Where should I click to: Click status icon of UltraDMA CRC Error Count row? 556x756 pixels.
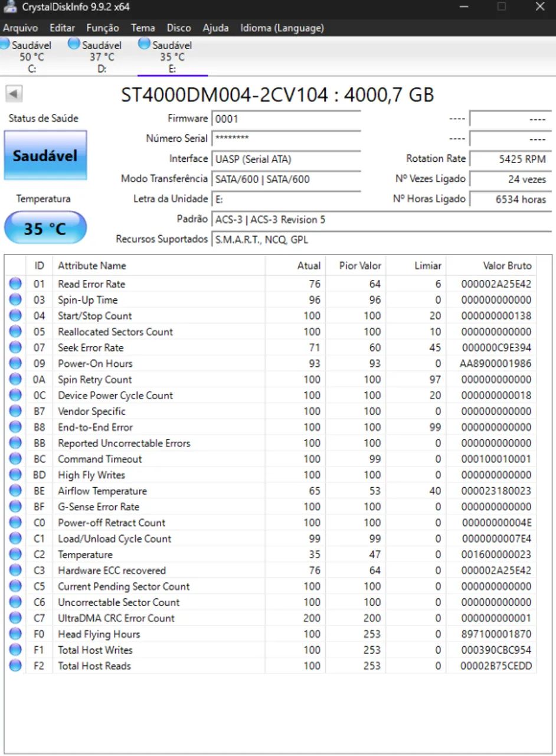coord(15,619)
